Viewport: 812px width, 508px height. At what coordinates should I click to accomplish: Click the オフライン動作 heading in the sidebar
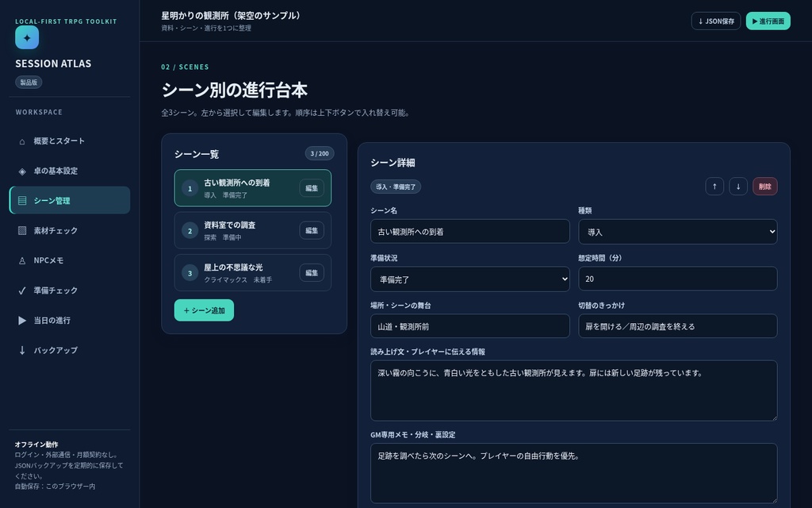(x=36, y=444)
